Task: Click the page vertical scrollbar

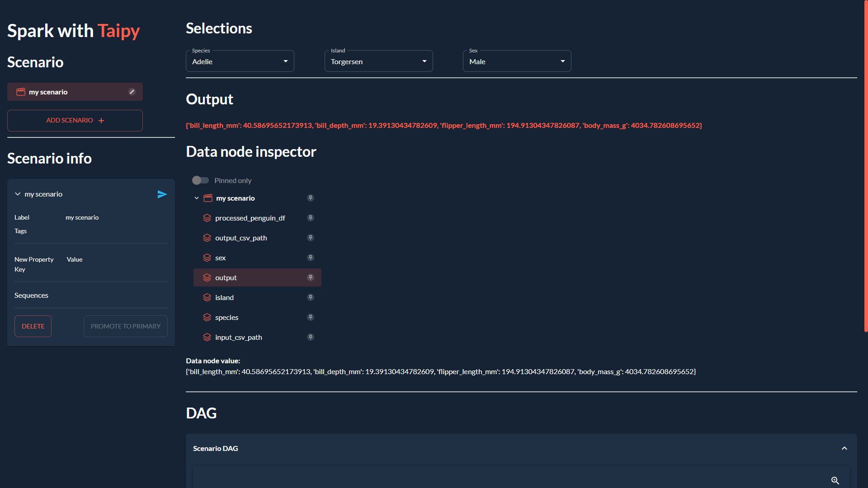Action: (x=866, y=166)
